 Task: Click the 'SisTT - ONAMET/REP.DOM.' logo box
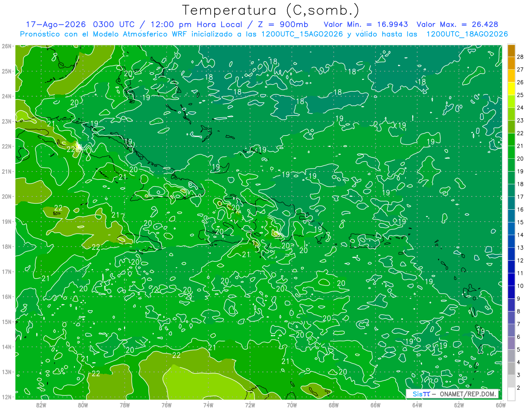click(x=452, y=394)
